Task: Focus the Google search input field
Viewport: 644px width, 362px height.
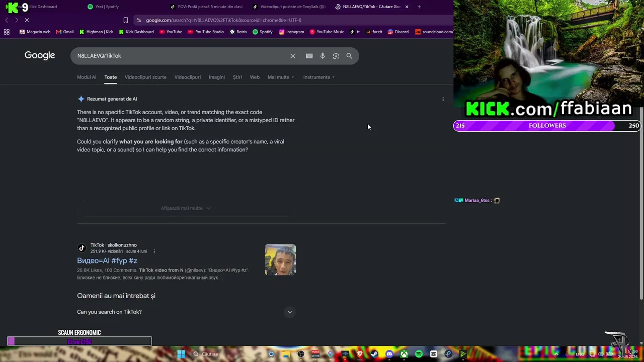Action: [x=181, y=56]
